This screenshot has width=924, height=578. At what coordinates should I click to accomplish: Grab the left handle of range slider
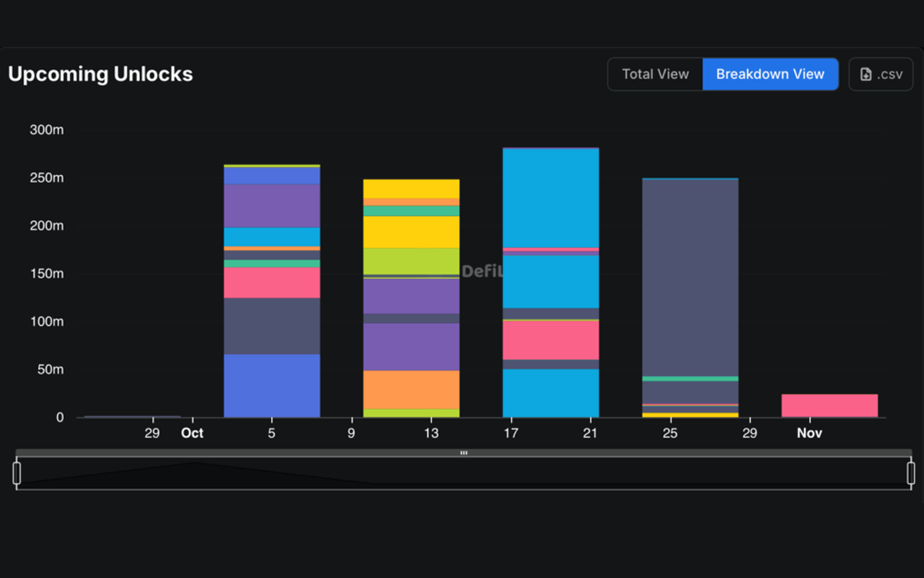(x=17, y=472)
